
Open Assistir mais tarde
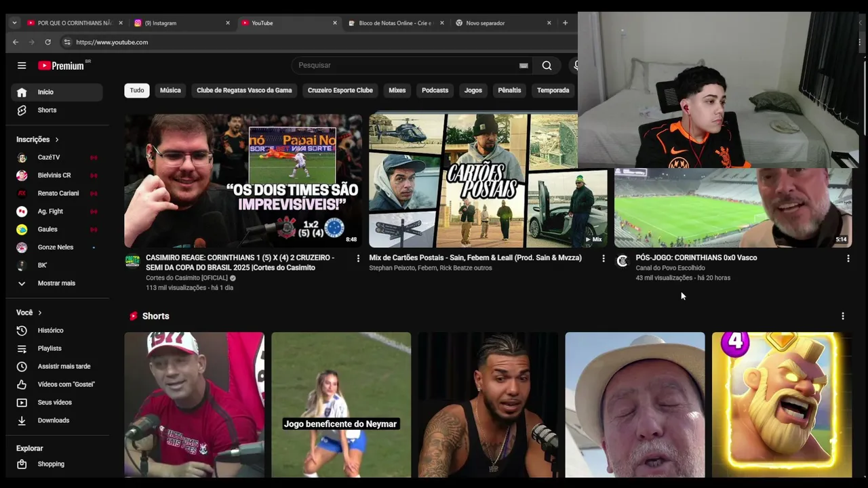[57, 366]
